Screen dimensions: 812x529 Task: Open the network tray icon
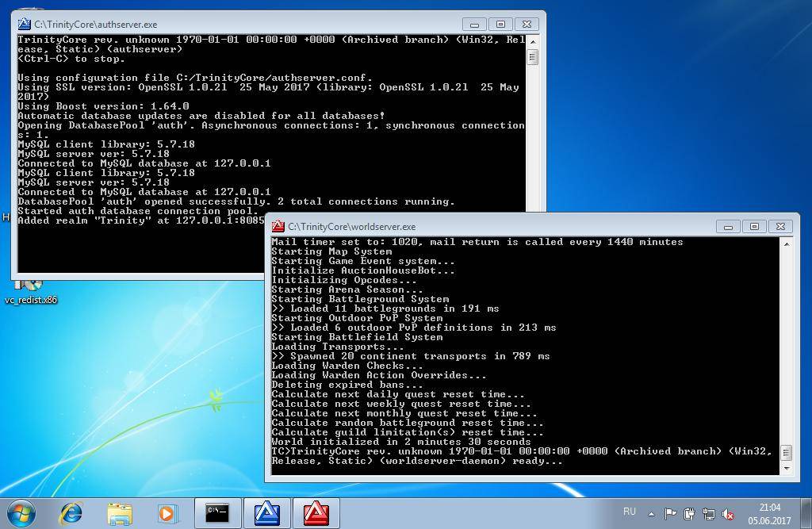coord(708,513)
